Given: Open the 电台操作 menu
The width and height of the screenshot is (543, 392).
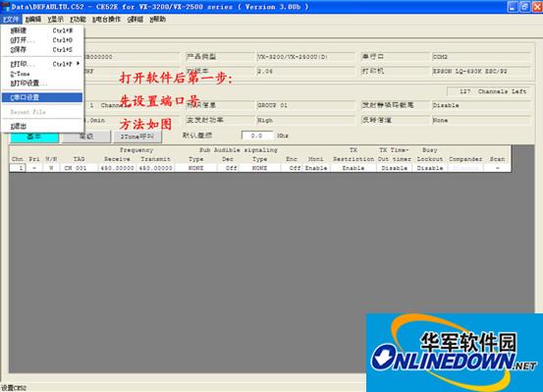Looking at the screenshot, I should pos(106,20).
